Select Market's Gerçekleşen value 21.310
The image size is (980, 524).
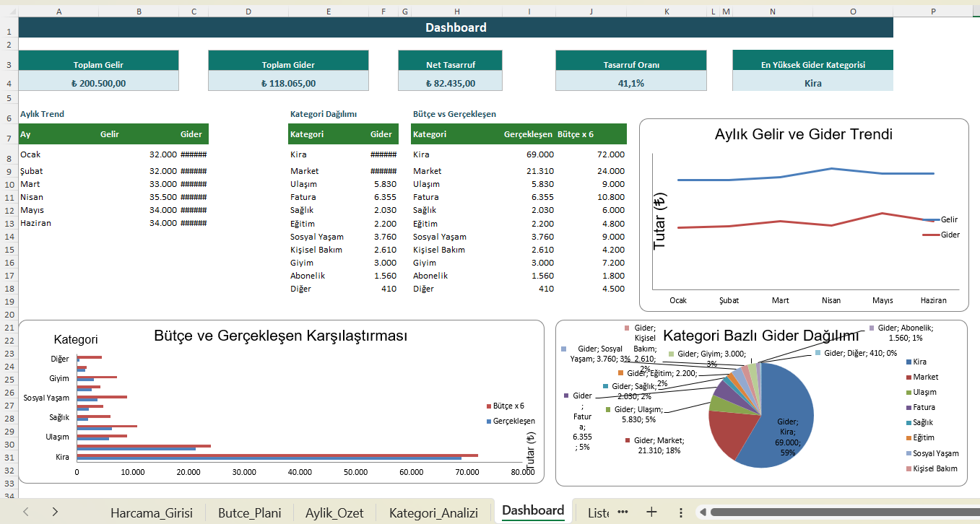pos(529,171)
